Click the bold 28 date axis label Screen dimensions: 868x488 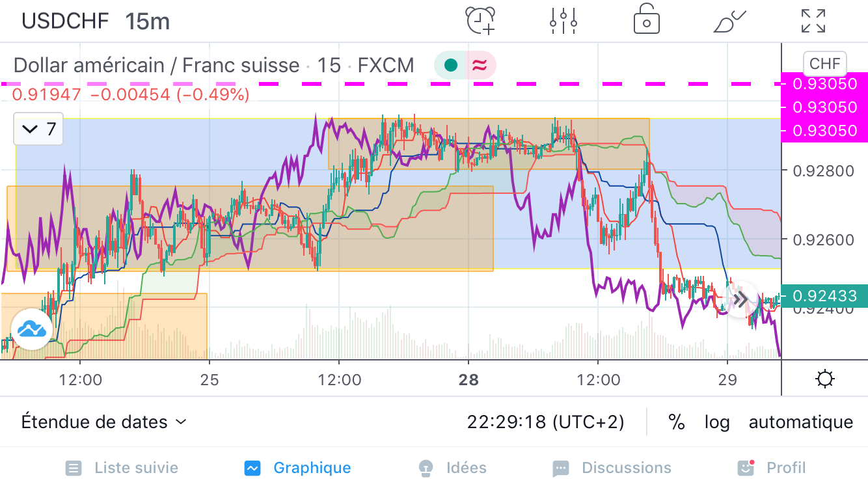point(468,379)
